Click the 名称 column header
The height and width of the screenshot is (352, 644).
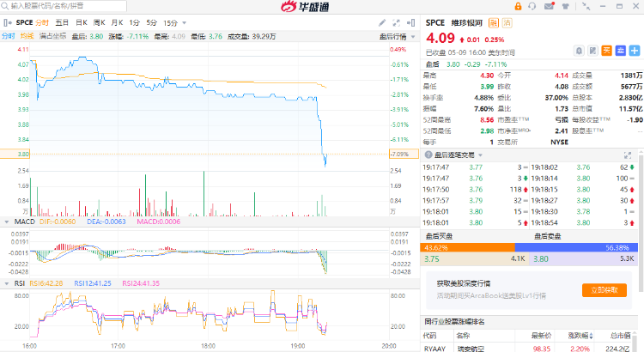click(463, 336)
